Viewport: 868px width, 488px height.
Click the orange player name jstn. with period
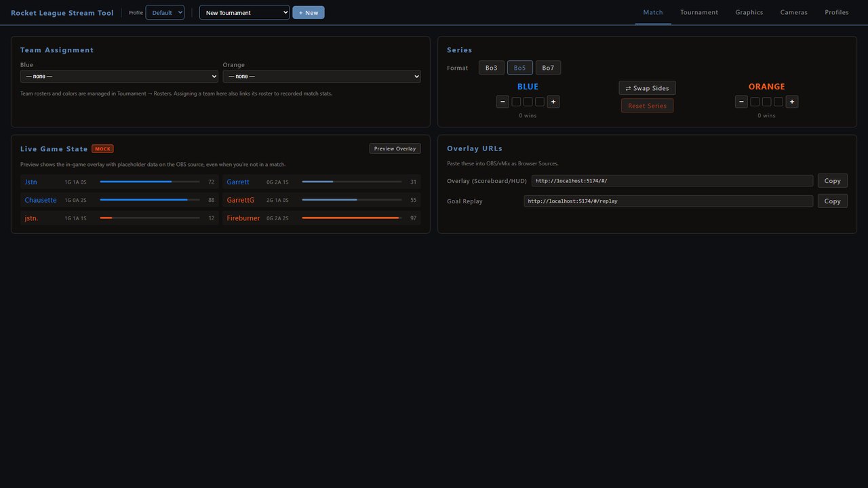tap(32, 218)
